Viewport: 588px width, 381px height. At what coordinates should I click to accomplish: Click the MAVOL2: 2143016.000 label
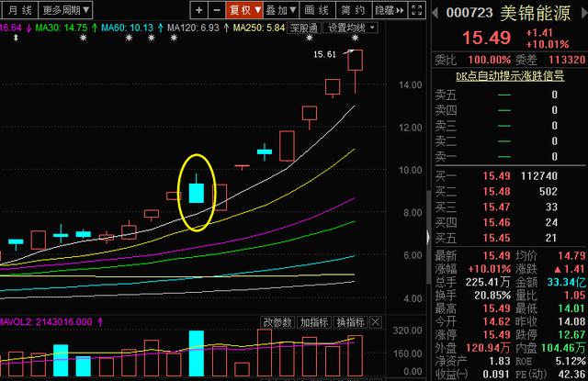click(x=46, y=322)
